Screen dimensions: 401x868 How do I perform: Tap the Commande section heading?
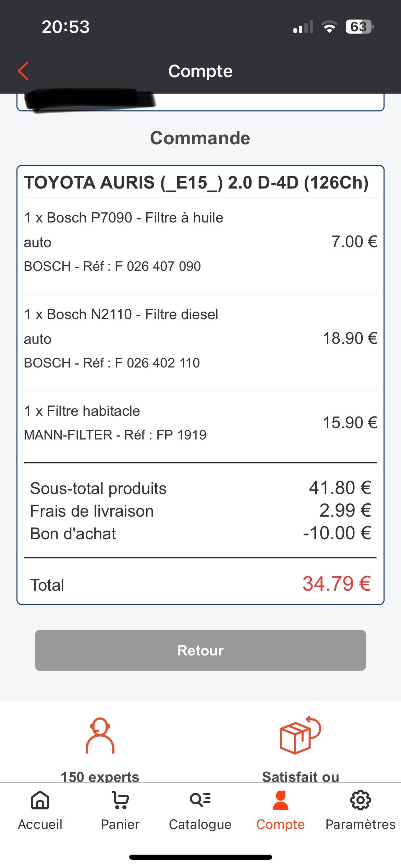click(x=200, y=138)
